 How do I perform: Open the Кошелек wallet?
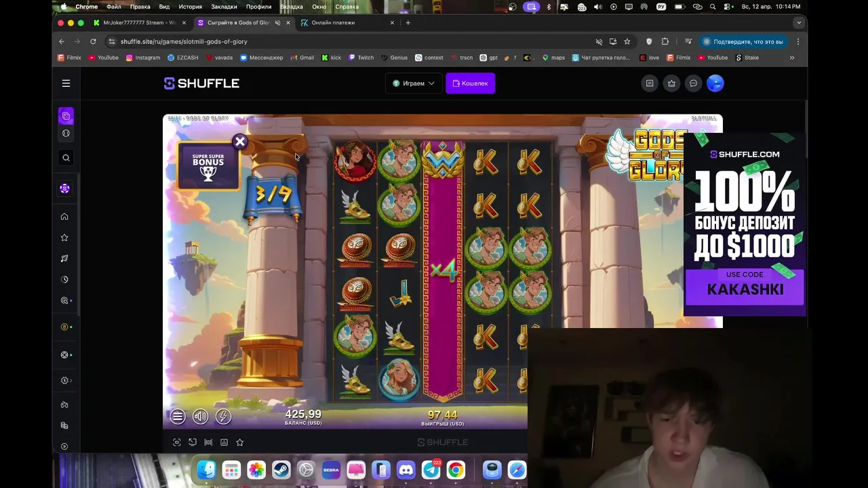tap(470, 83)
